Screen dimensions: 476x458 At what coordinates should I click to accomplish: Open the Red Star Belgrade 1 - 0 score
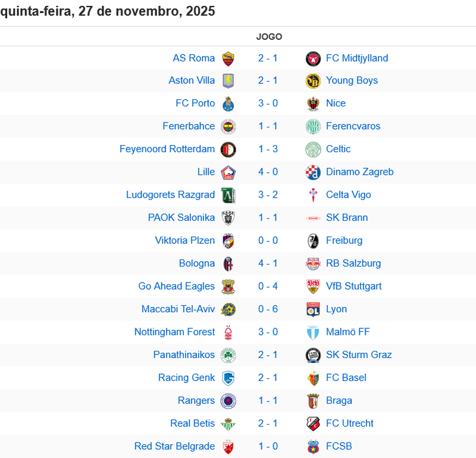(x=268, y=446)
